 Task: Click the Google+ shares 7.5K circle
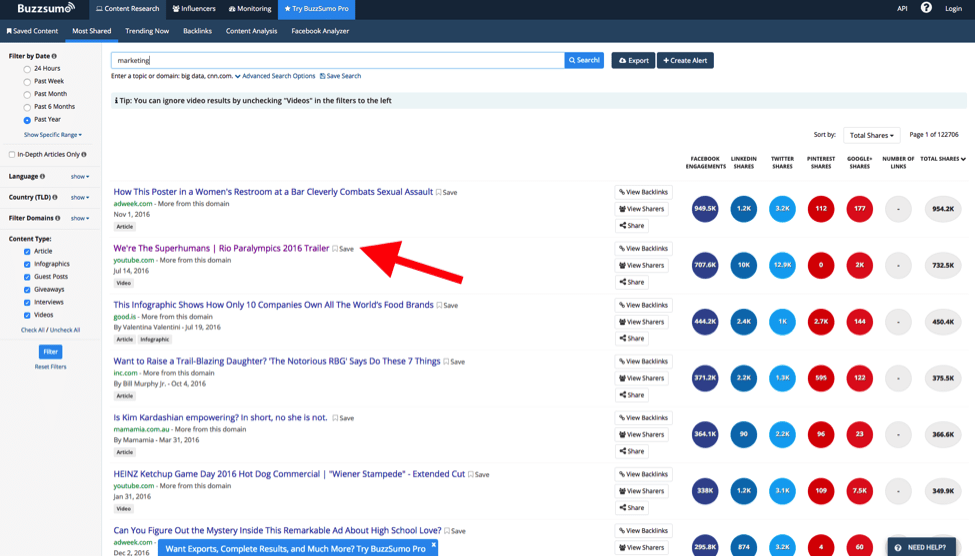point(859,490)
